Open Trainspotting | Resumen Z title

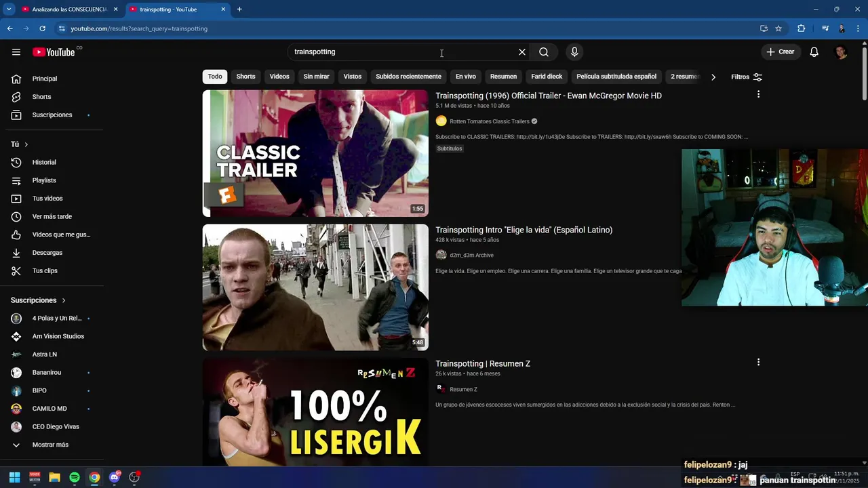(483, 364)
